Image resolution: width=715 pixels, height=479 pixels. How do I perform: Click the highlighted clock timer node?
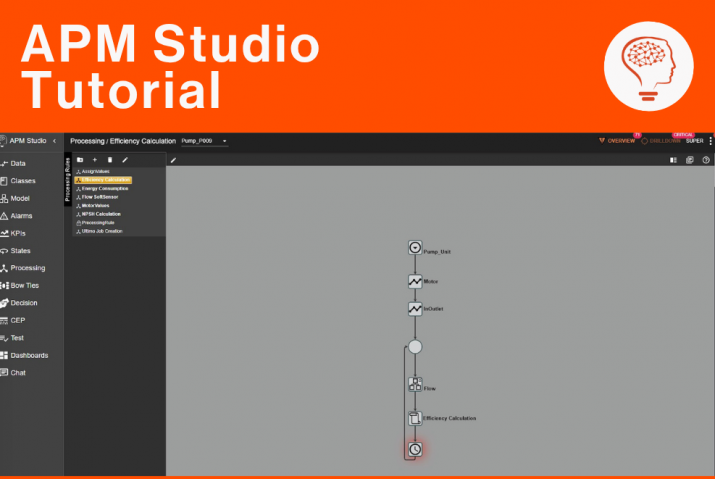tap(415, 450)
